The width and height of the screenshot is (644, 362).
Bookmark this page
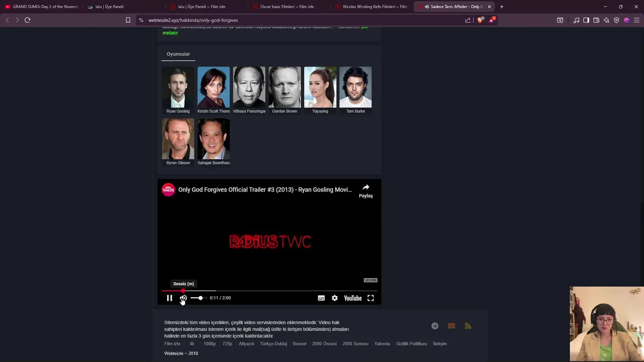(x=128, y=20)
